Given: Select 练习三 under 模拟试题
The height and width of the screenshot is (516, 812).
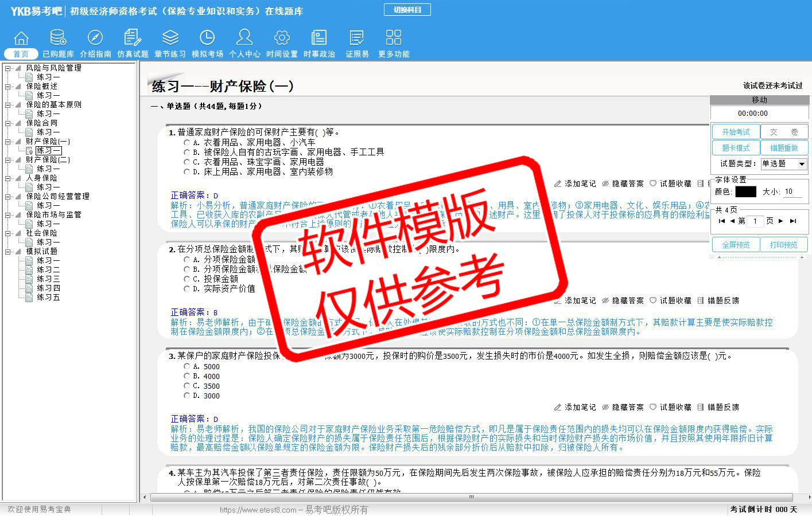Looking at the screenshot, I should [x=48, y=279].
